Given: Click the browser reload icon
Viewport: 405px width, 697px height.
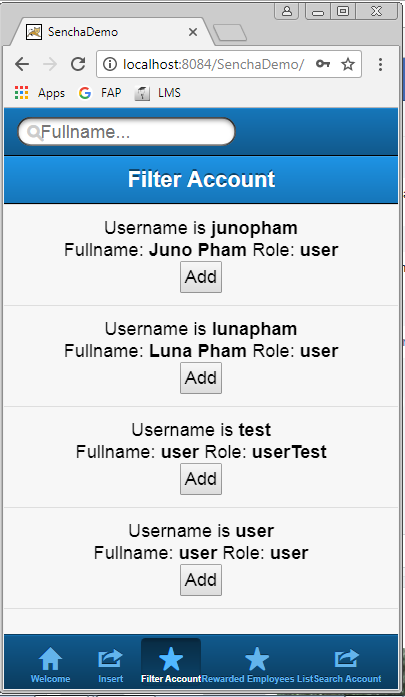Looking at the screenshot, I should pos(78,64).
